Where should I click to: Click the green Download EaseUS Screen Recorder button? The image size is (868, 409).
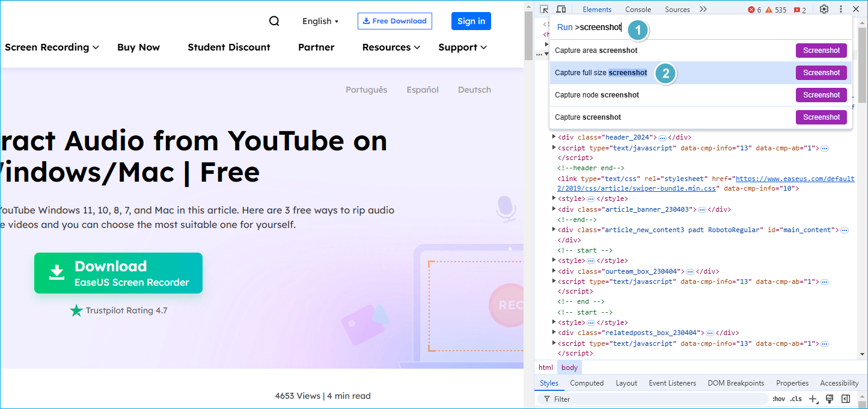(118, 273)
